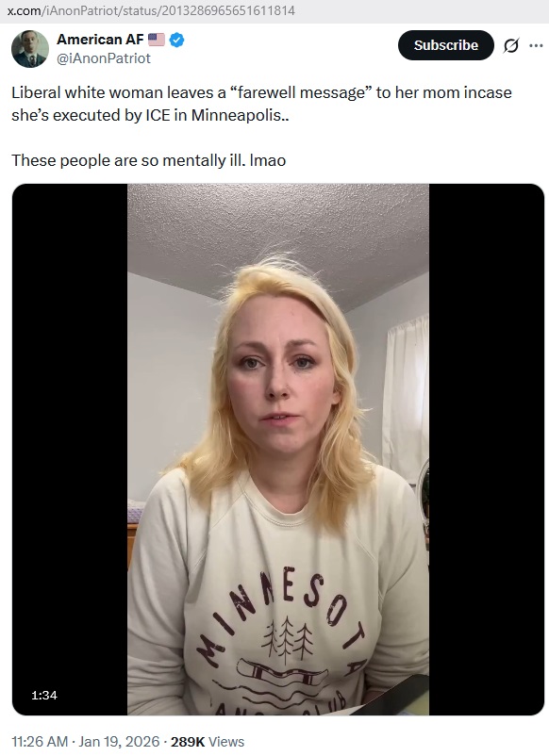Click the blue verified checkmark badge
This screenshot has width=549, height=756.
pos(177,40)
